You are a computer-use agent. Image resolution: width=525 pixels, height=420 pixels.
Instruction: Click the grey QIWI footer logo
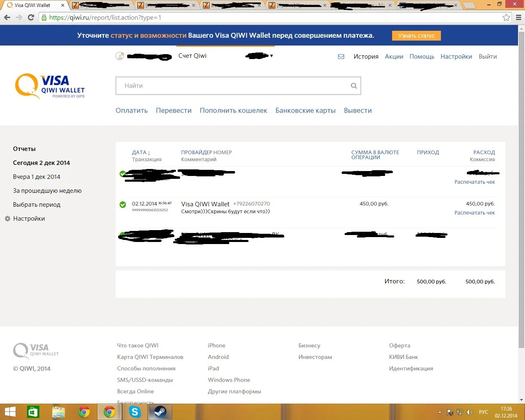36,351
